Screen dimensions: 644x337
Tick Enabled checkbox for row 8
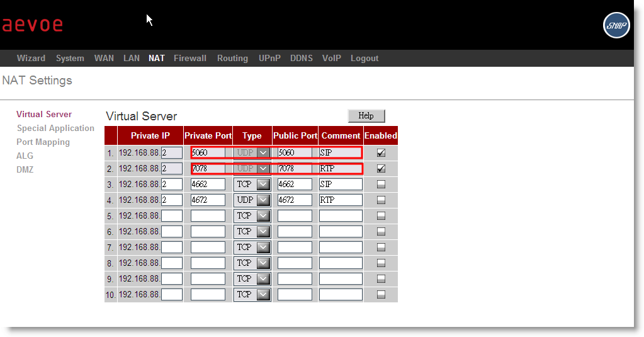click(x=381, y=263)
